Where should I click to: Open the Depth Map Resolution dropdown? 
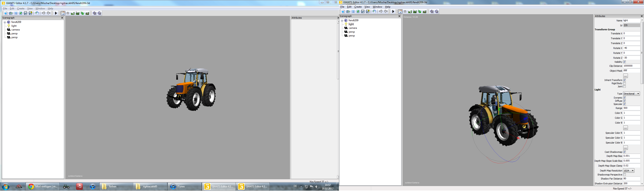point(629,171)
